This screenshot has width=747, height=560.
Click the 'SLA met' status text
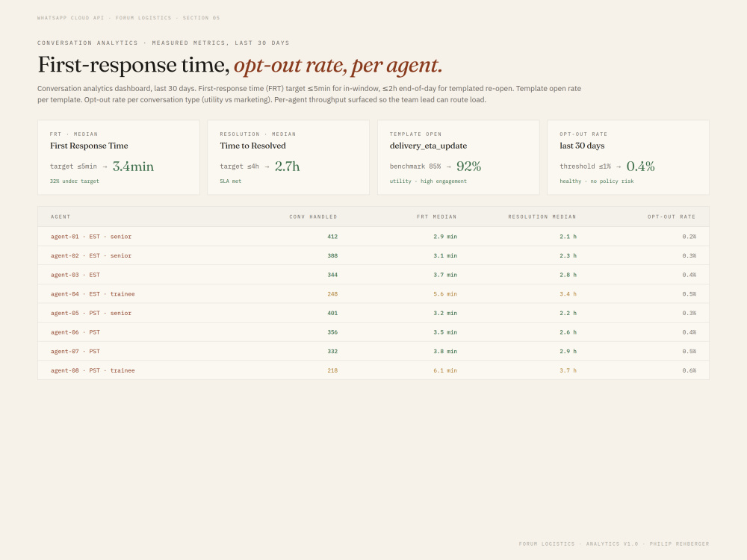231,181
